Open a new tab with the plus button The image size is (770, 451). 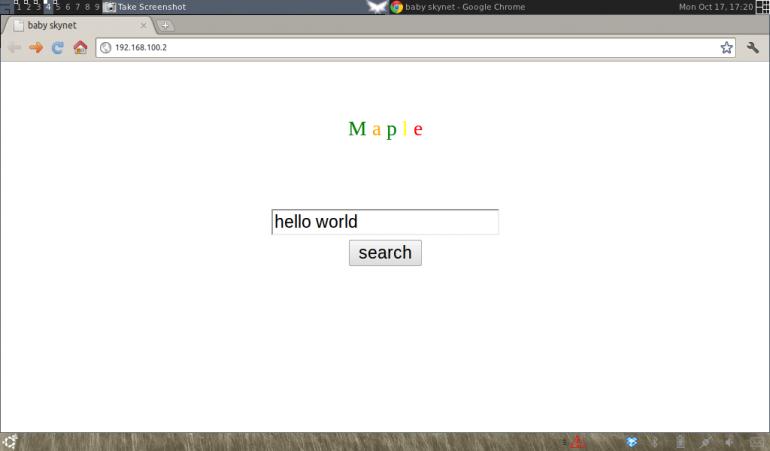tap(165, 26)
